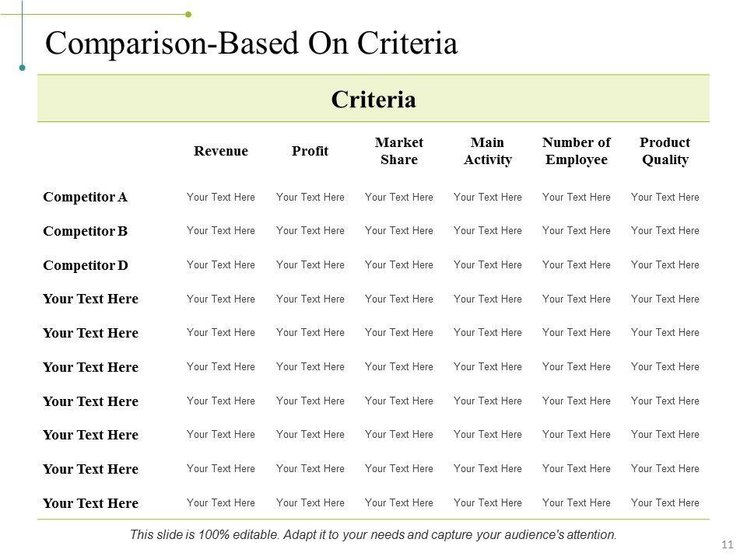Click the editable slide footer note
This screenshot has width=747, height=560.
click(373, 535)
